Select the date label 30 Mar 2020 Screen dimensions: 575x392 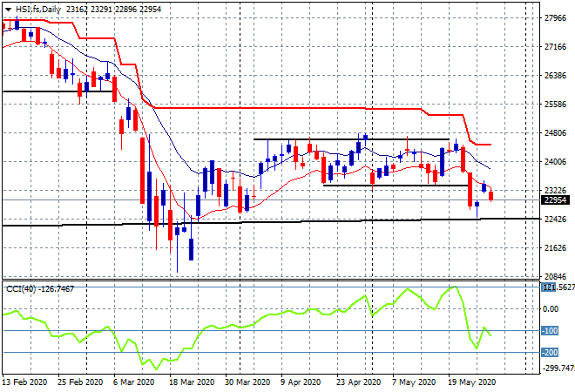[x=247, y=382]
